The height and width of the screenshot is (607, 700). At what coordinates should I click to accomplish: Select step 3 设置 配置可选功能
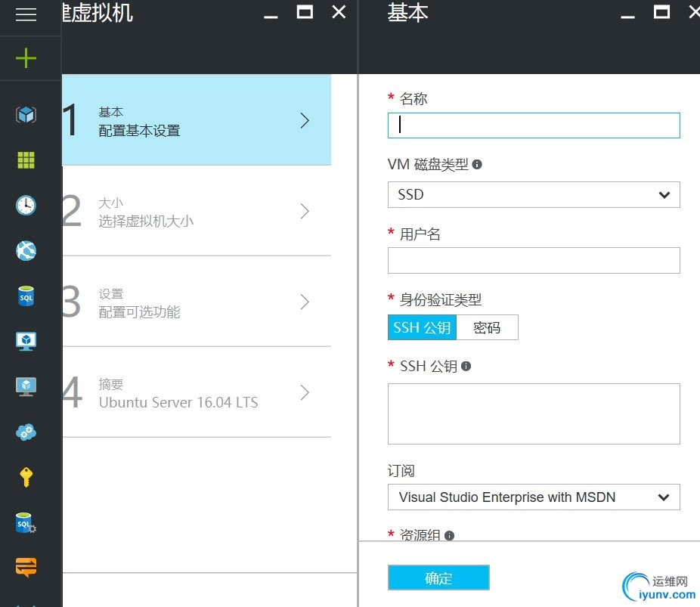tap(197, 302)
